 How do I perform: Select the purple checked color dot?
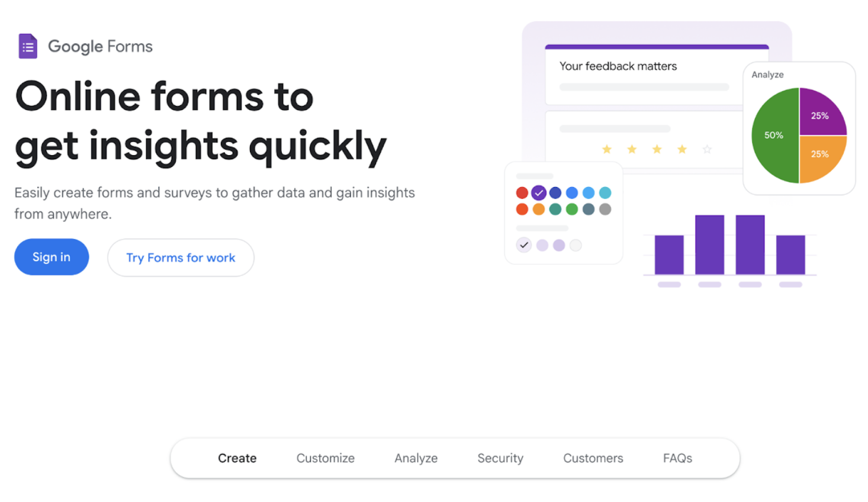pyautogui.click(x=538, y=192)
